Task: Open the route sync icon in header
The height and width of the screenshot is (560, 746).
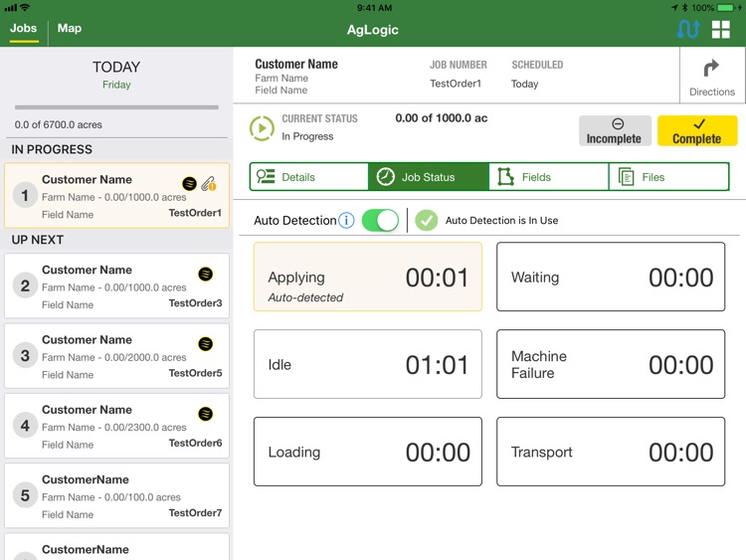Action: (x=688, y=29)
